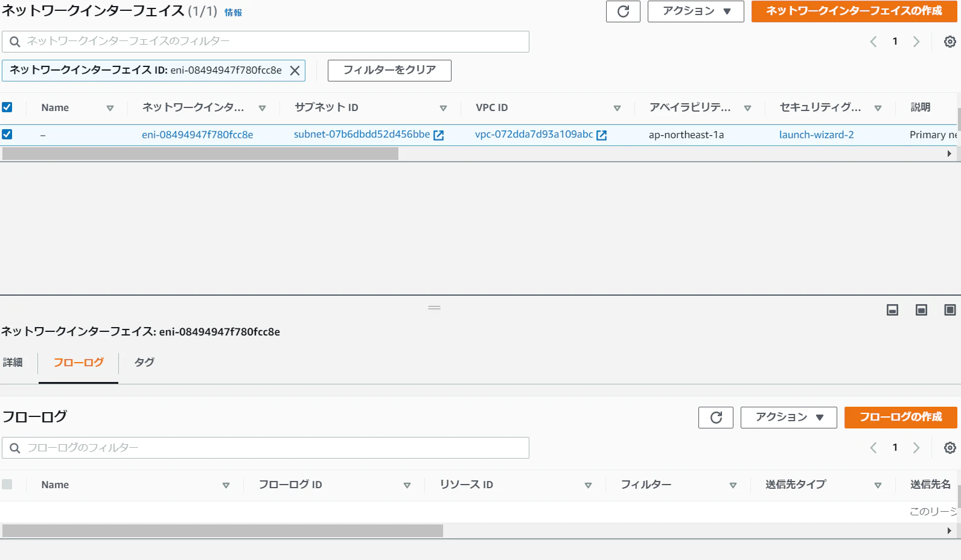961x560 pixels.
Task: Minimize the details split panel
Action: point(892,310)
